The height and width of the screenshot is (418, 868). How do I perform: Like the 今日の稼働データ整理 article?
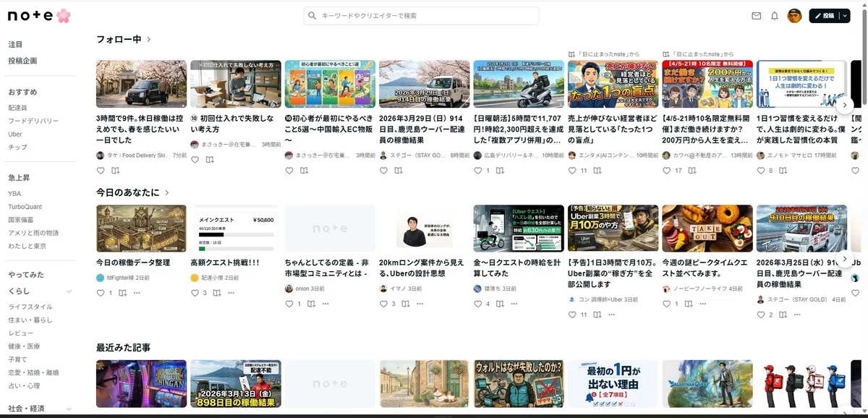coord(101,293)
